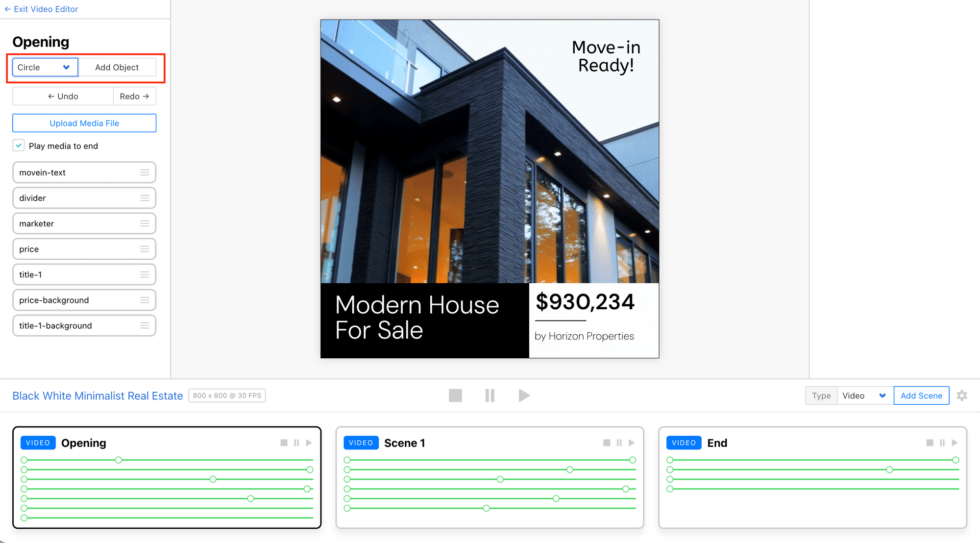This screenshot has height=543, width=980.
Task: Click third track end marker in Scene 1 timeline
Action: [x=500, y=479]
